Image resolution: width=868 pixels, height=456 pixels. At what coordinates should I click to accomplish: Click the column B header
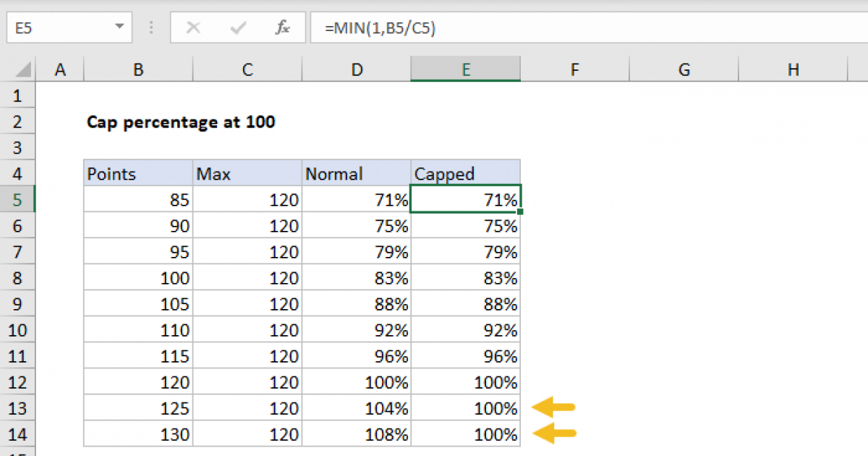pos(137,69)
